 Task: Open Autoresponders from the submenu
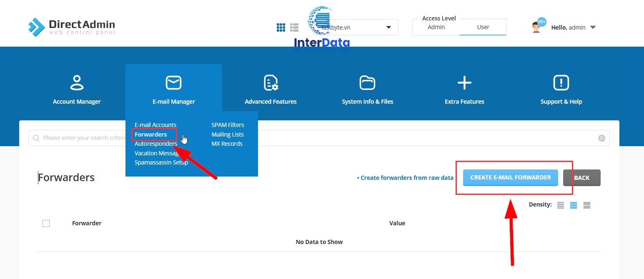(x=156, y=144)
